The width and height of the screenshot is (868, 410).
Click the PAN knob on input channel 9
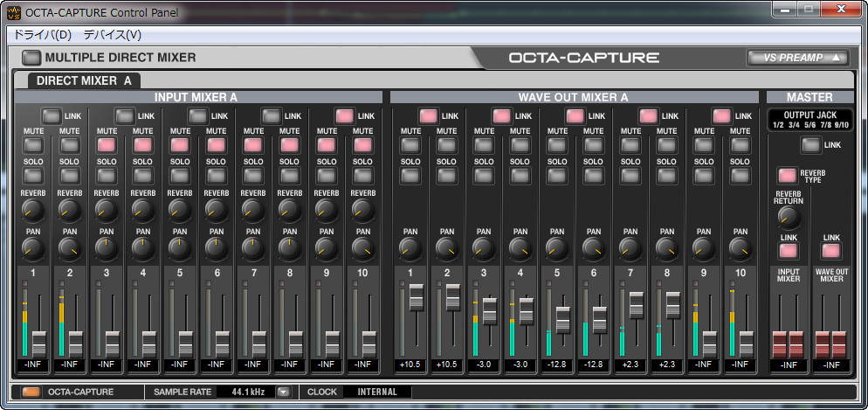pos(327,249)
